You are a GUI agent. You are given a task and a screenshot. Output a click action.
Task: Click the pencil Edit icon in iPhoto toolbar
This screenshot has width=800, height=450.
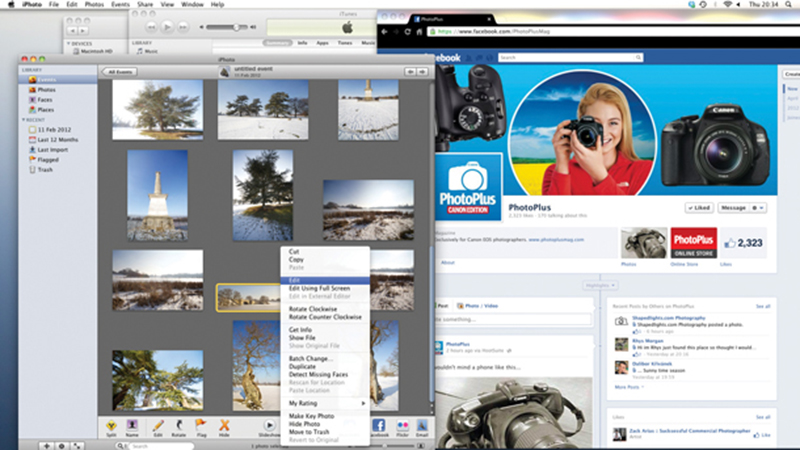coord(158,428)
